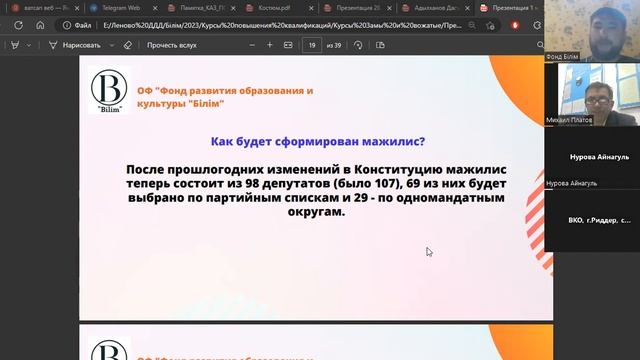Select the Фонд Білім video tile
640x360 pixels.
pos(592,31)
